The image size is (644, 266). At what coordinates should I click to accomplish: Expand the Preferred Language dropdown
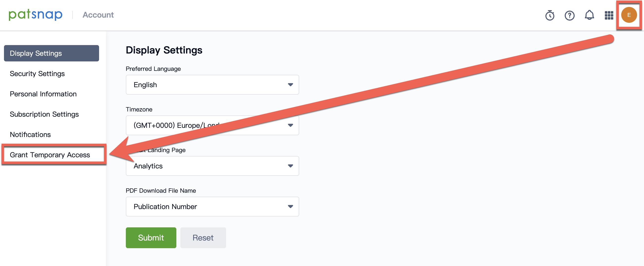point(212,85)
